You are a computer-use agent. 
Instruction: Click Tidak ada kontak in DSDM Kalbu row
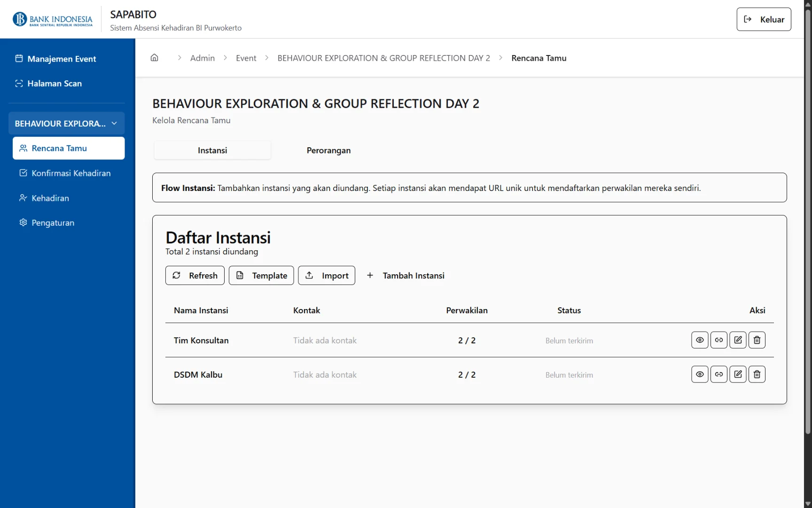click(325, 374)
